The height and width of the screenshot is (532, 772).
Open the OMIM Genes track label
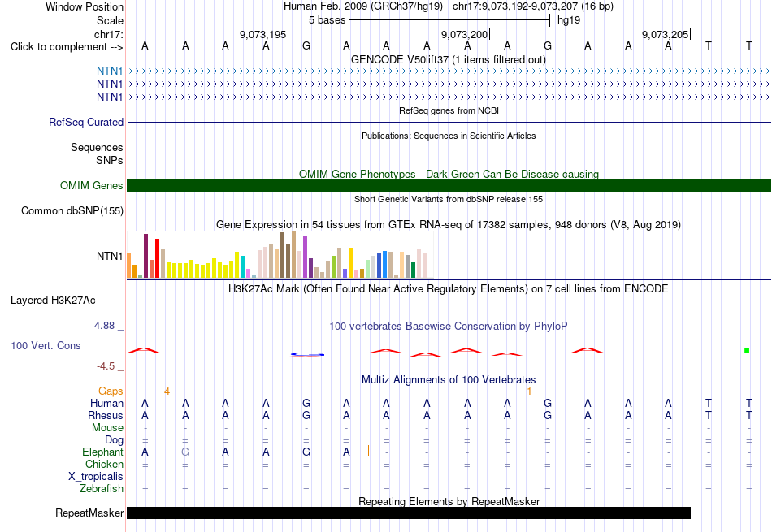click(92, 185)
